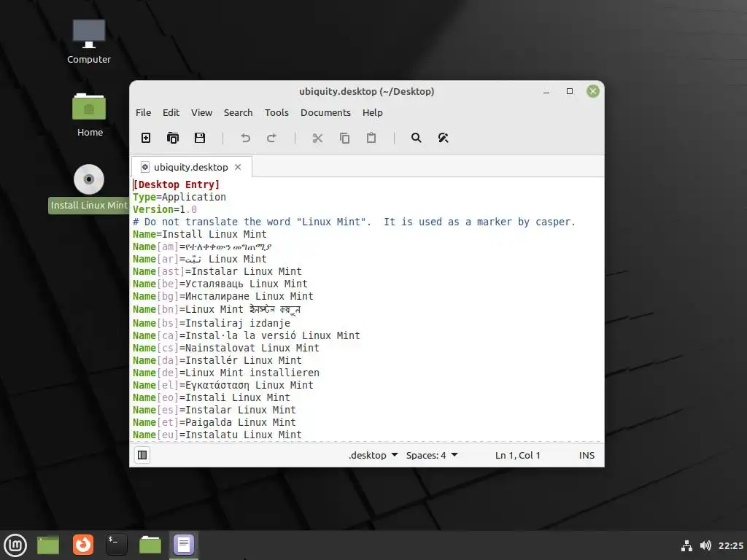The width and height of the screenshot is (747, 560).
Task: Open the Help menu
Action: pos(373,113)
